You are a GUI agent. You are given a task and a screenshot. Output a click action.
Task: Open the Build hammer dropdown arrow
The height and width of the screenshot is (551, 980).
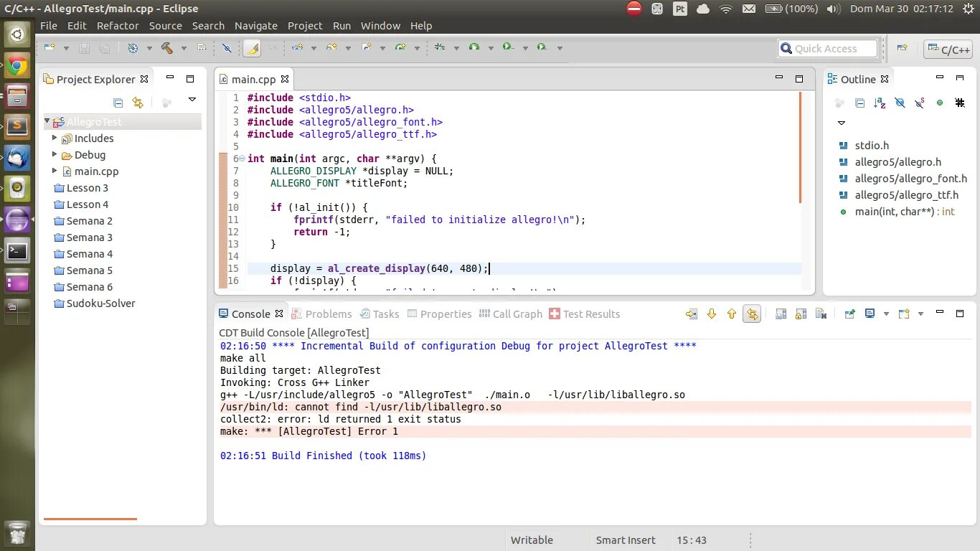(184, 48)
